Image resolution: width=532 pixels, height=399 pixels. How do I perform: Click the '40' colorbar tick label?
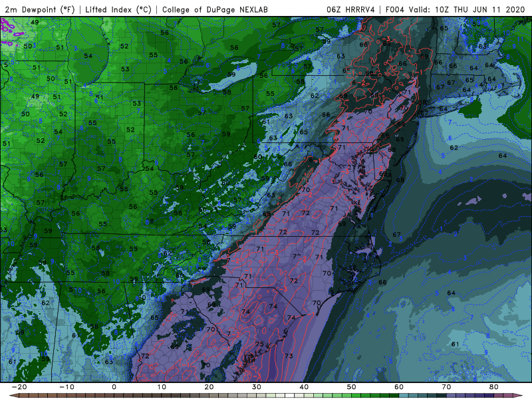[x=304, y=387]
